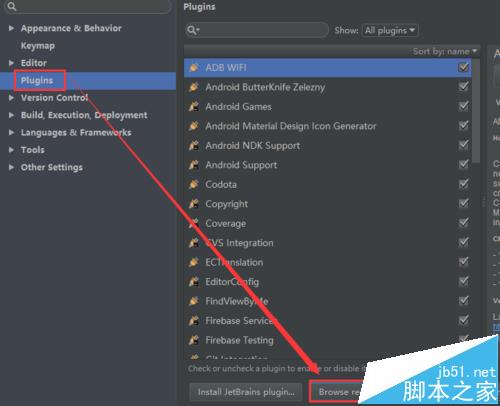Viewport: 500px width, 406px height.
Task: Select the Codota plugin row
Action: click(x=328, y=184)
